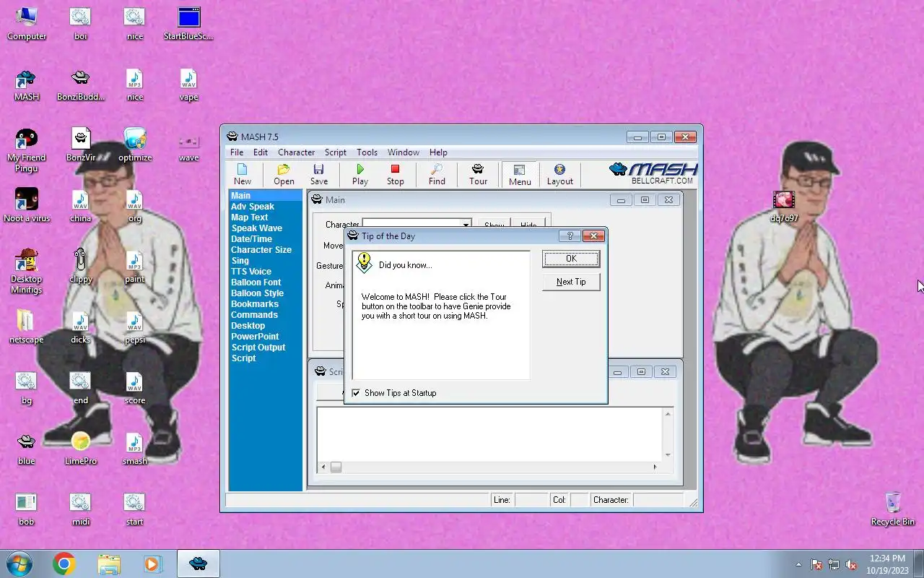Launch Chrome from the taskbar

(x=64, y=564)
